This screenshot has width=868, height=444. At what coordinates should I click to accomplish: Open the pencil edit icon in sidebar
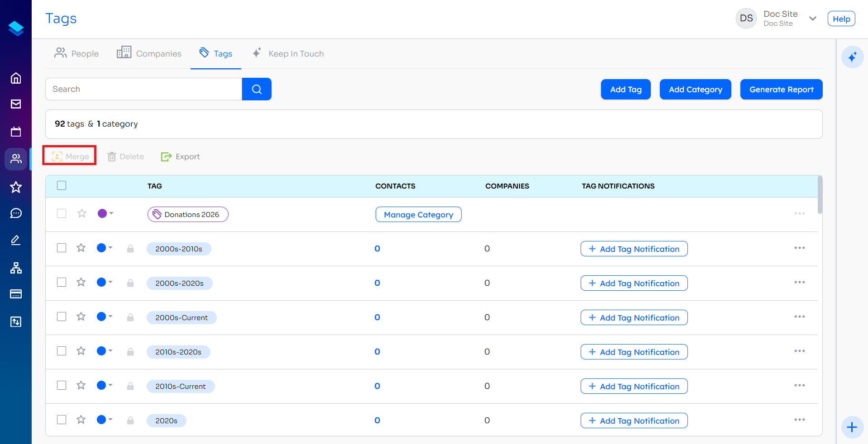tap(16, 240)
